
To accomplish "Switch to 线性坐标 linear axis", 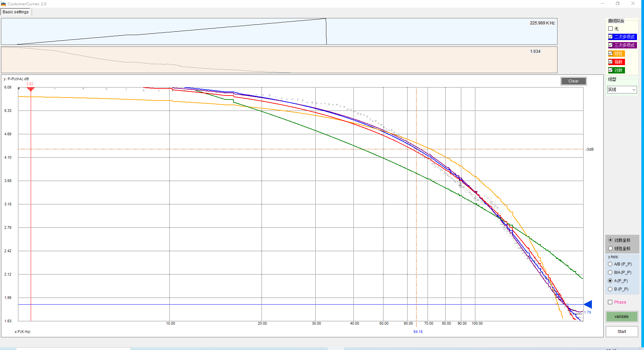I will (x=611, y=248).
